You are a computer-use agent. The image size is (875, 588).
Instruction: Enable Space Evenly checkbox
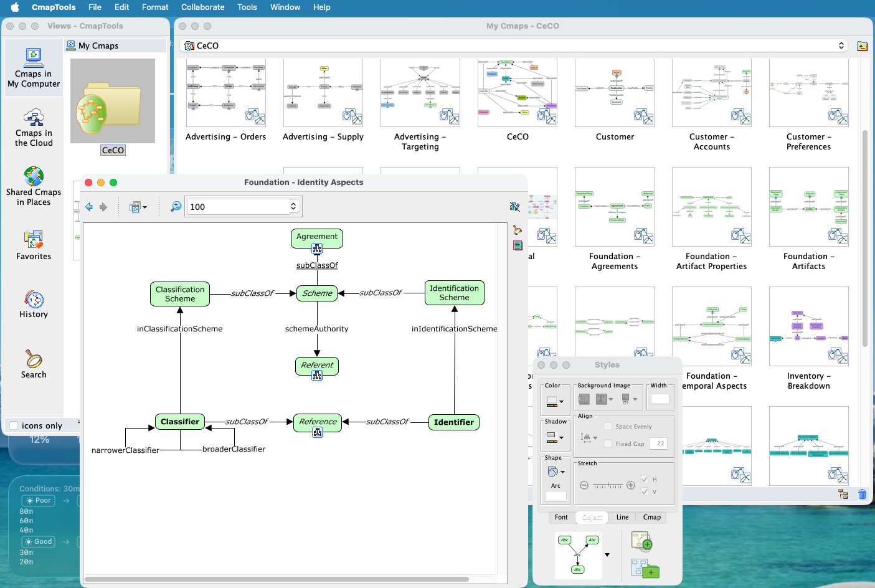click(x=608, y=426)
